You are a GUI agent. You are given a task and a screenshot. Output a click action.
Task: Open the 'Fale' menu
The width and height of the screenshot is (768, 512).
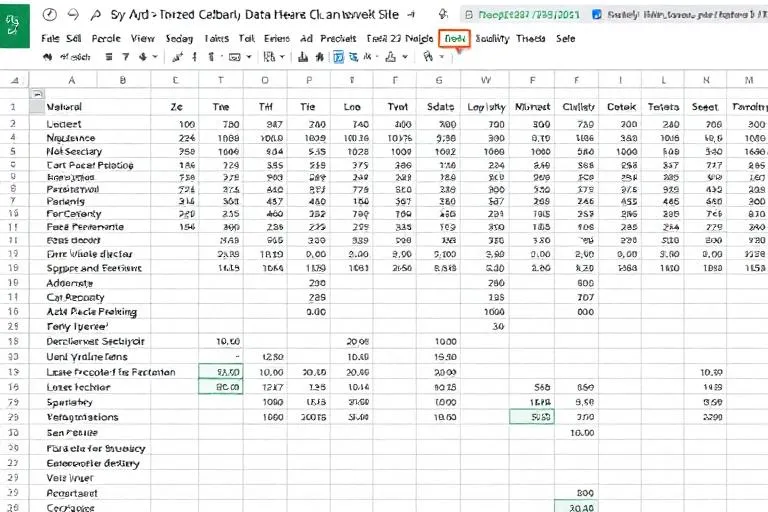[x=50, y=38]
